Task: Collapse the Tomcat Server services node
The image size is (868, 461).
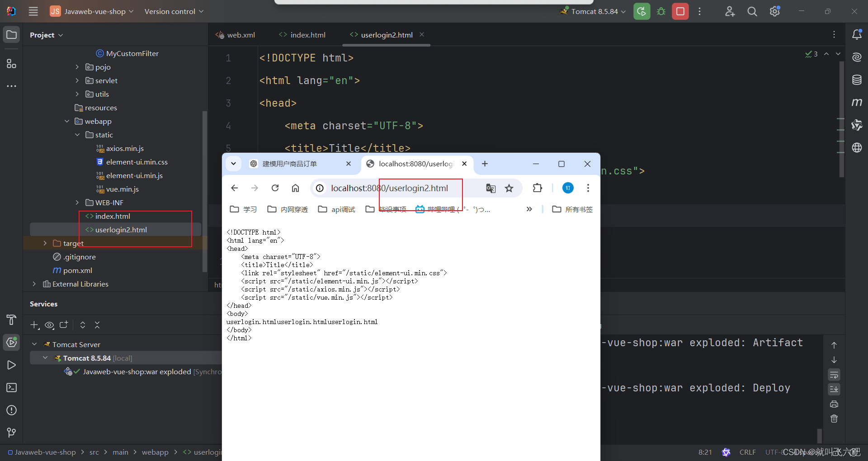Action: coord(34,344)
